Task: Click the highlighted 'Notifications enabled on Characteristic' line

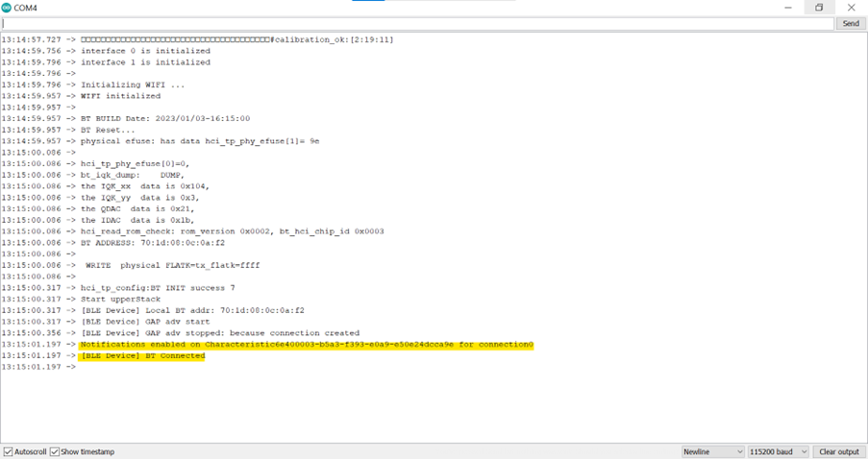Action: 306,344
